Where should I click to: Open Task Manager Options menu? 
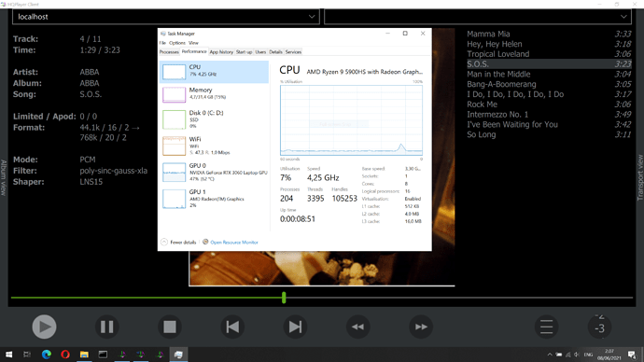pos(177,43)
